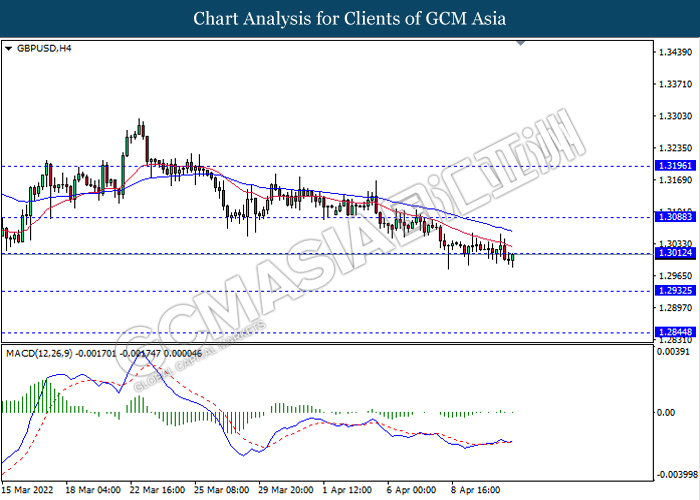Open the GBPUSD,H4 chart dropdown arrow
The height and width of the screenshot is (500, 700).
point(8,49)
